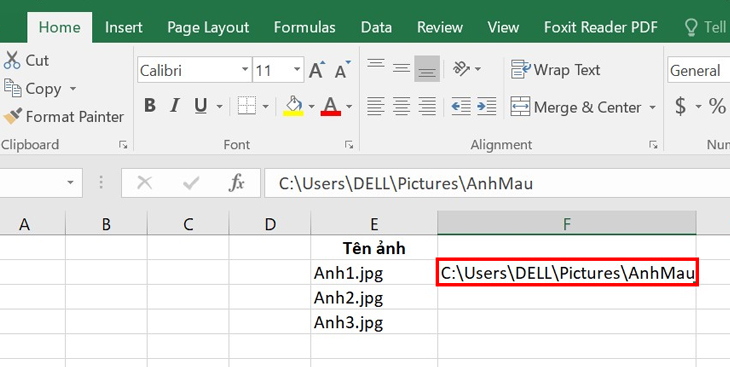730x367 pixels.
Task: Open the Orientation text rotation icon
Action: (461, 69)
